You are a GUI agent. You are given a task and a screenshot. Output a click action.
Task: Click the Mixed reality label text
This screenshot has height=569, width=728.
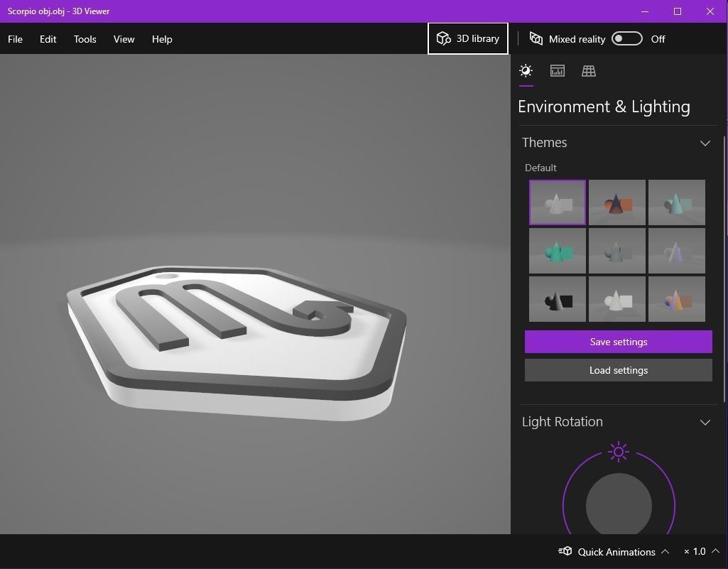577,39
